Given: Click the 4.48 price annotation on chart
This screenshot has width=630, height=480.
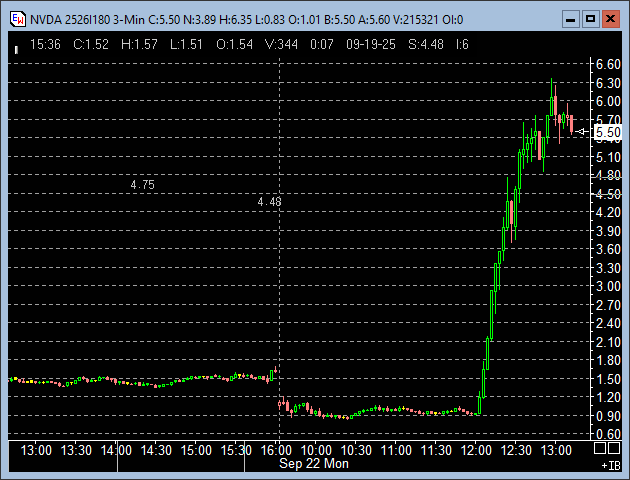Looking at the screenshot, I should click(269, 202).
